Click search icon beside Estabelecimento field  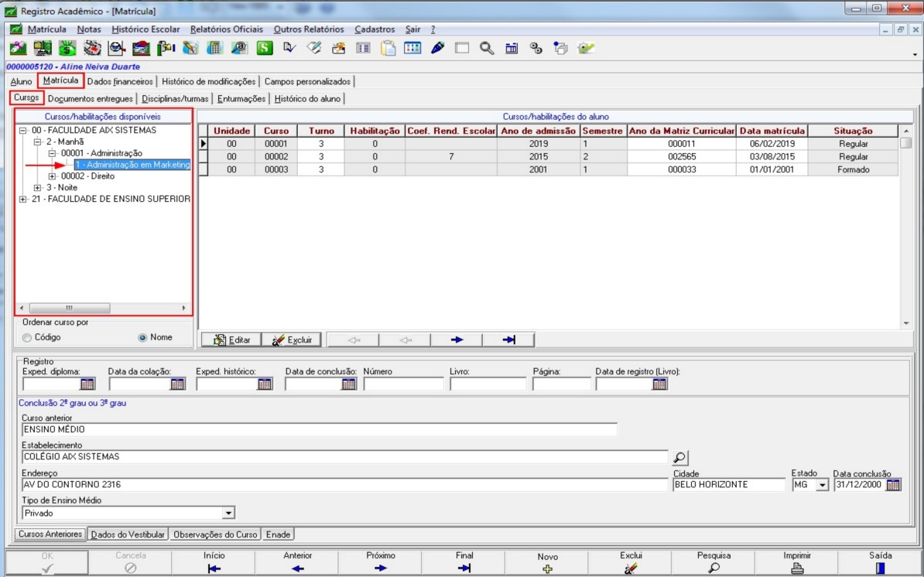pyautogui.click(x=679, y=458)
